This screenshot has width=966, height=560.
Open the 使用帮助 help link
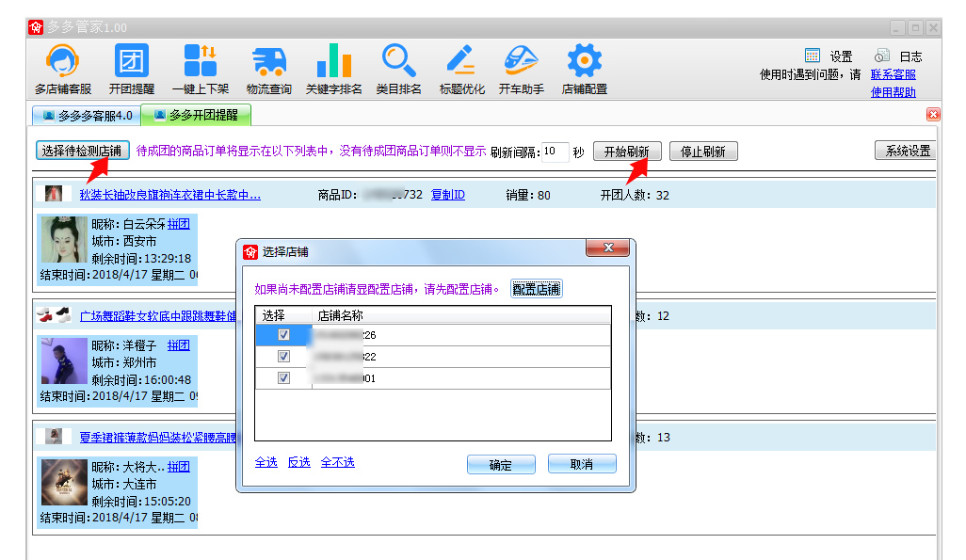click(x=894, y=92)
